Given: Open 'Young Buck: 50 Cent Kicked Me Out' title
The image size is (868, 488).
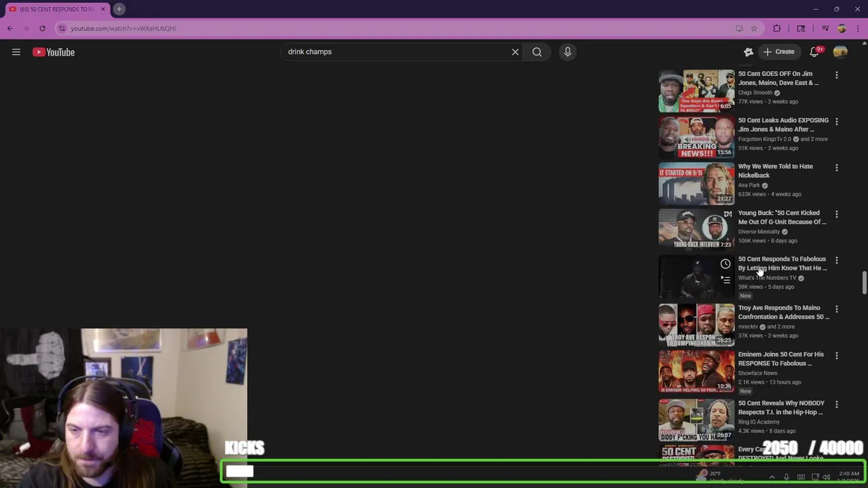Looking at the screenshot, I should pos(782,217).
